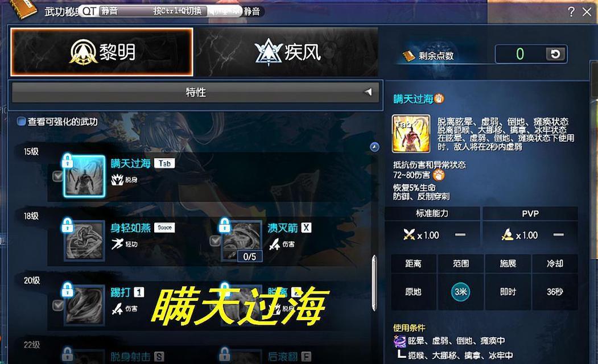This screenshot has width=598, height=364.
Task: Toggle the 查看可强化的武功 checkbox
Action: point(22,122)
